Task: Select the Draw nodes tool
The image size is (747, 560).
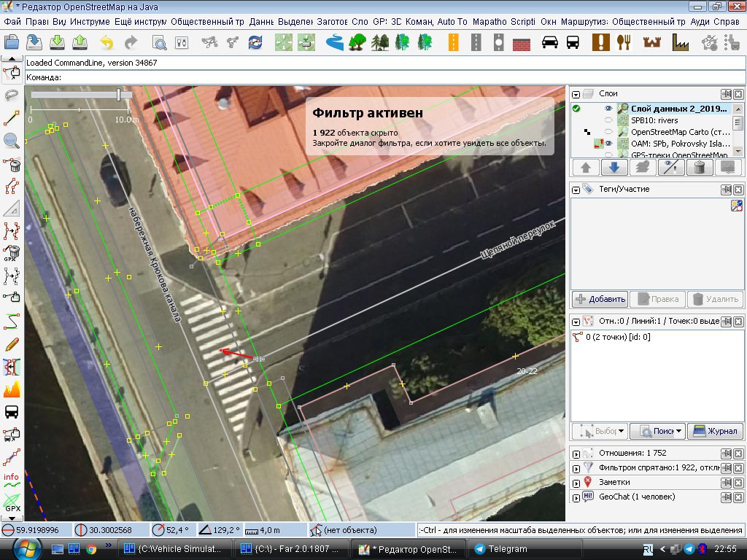Action: (12, 117)
